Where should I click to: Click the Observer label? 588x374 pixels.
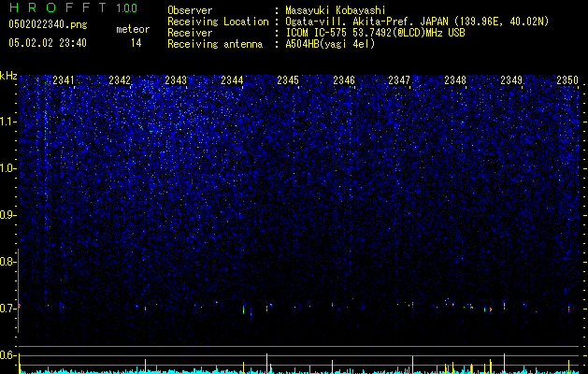(x=190, y=10)
